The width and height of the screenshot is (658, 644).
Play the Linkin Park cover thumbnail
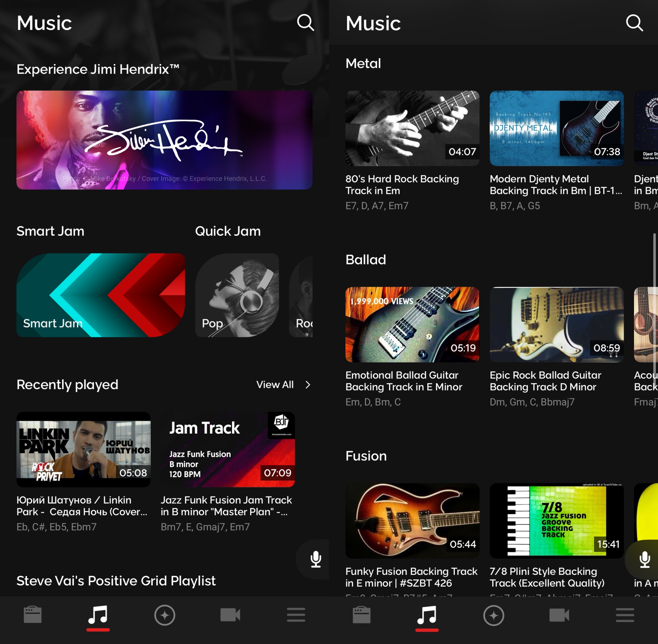(x=84, y=449)
